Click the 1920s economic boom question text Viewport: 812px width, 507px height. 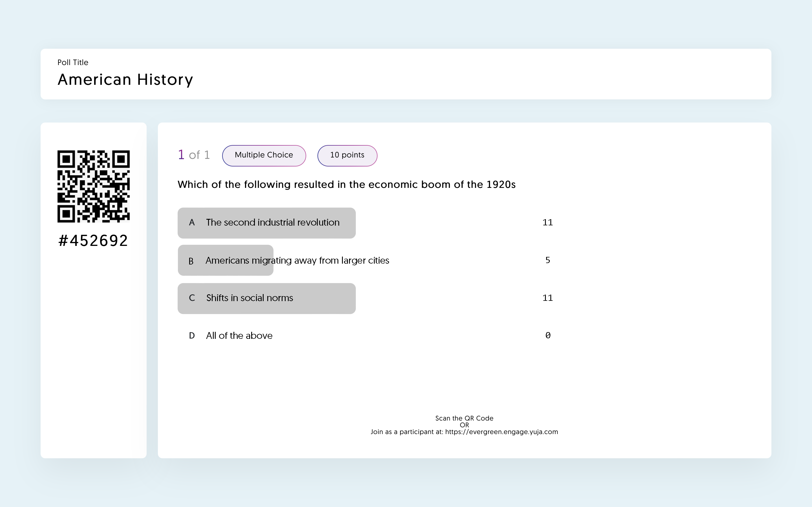(x=346, y=184)
